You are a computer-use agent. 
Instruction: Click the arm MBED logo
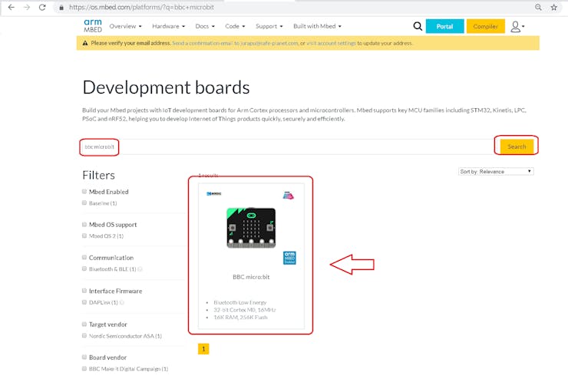pyautogui.click(x=93, y=26)
